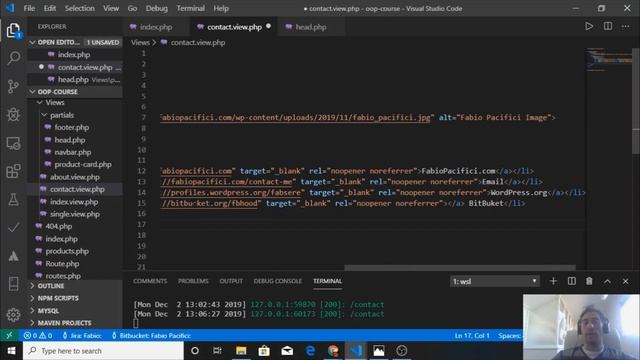This screenshot has height=360, width=640.
Task: Switch to the Problems panel tab
Action: coord(193,281)
